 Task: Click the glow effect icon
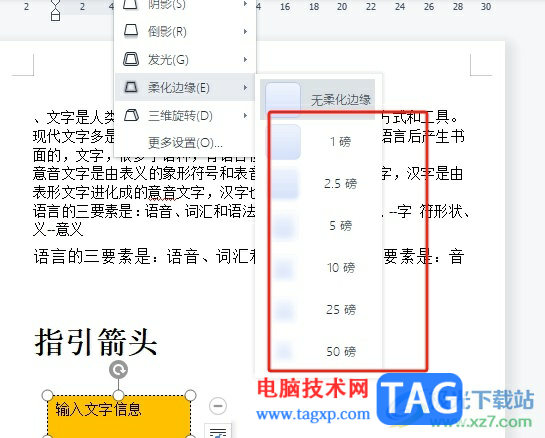coord(131,59)
